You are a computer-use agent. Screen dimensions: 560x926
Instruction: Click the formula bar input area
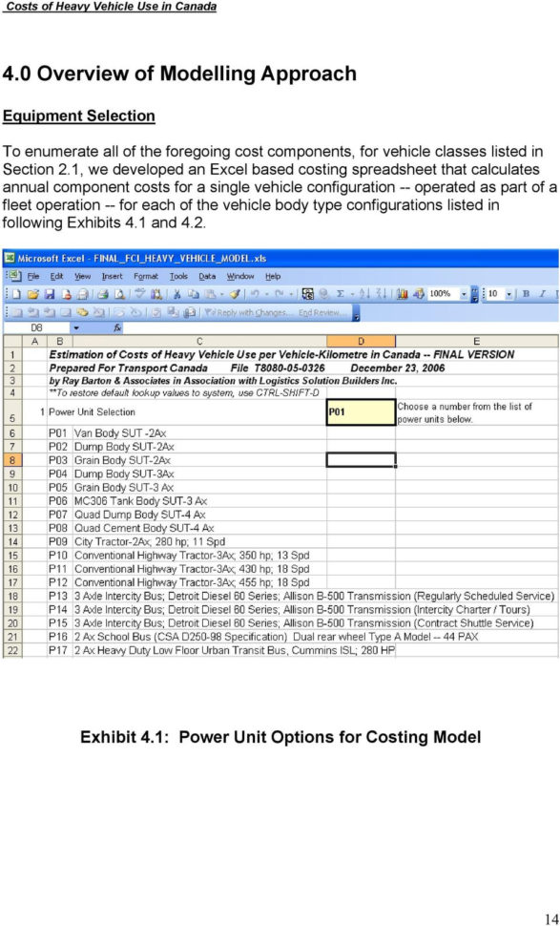click(x=342, y=327)
